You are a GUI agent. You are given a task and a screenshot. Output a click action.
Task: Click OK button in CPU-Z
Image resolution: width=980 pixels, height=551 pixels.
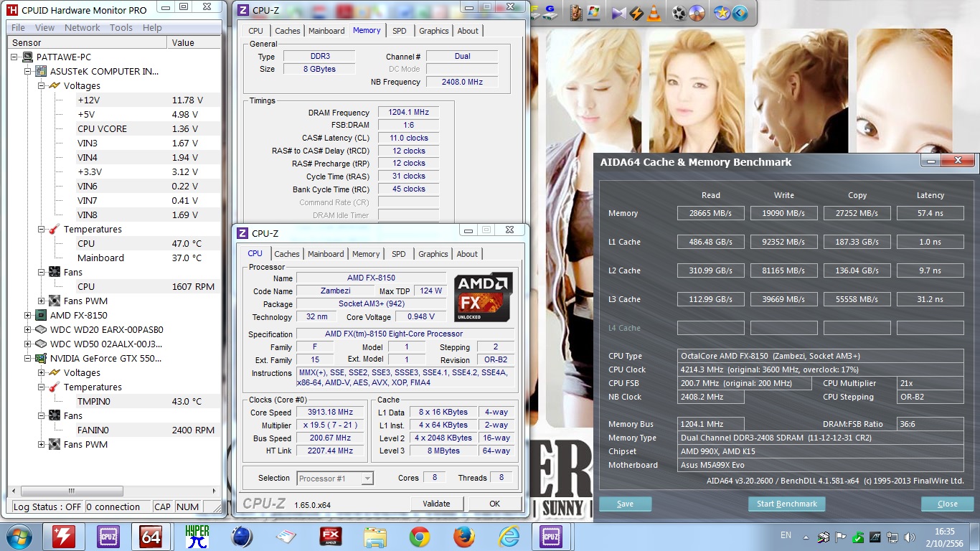(494, 504)
